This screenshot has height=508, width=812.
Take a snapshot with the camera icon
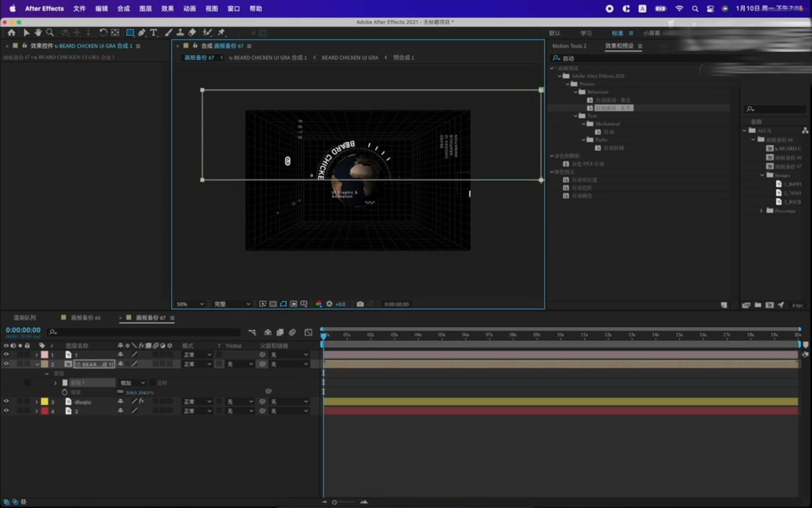360,304
